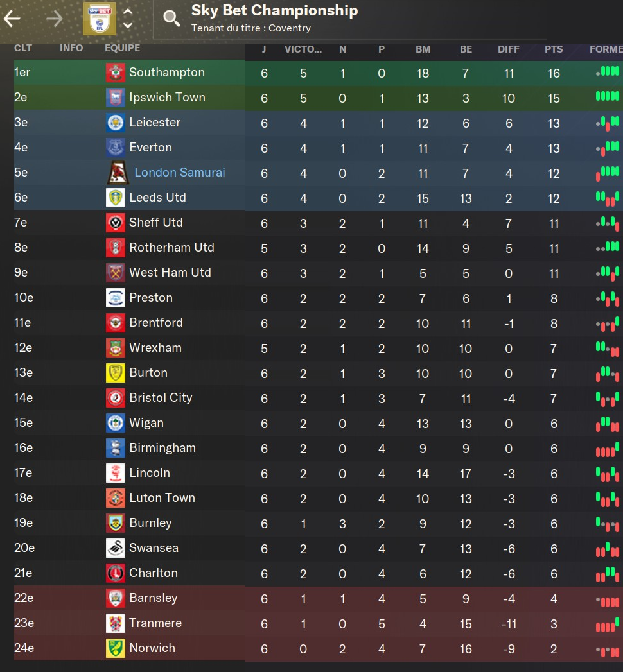
Task: Click the Burnley club badge
Action: tap(115, 523)
